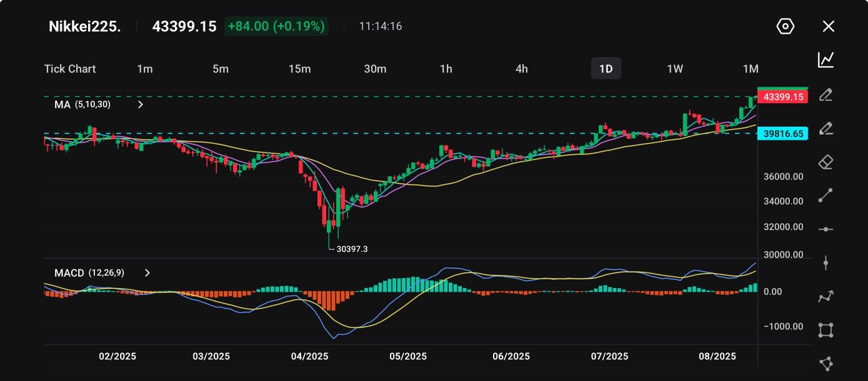
Task: Switch to the 1D timeframe
Action: (x=606, y=68)
